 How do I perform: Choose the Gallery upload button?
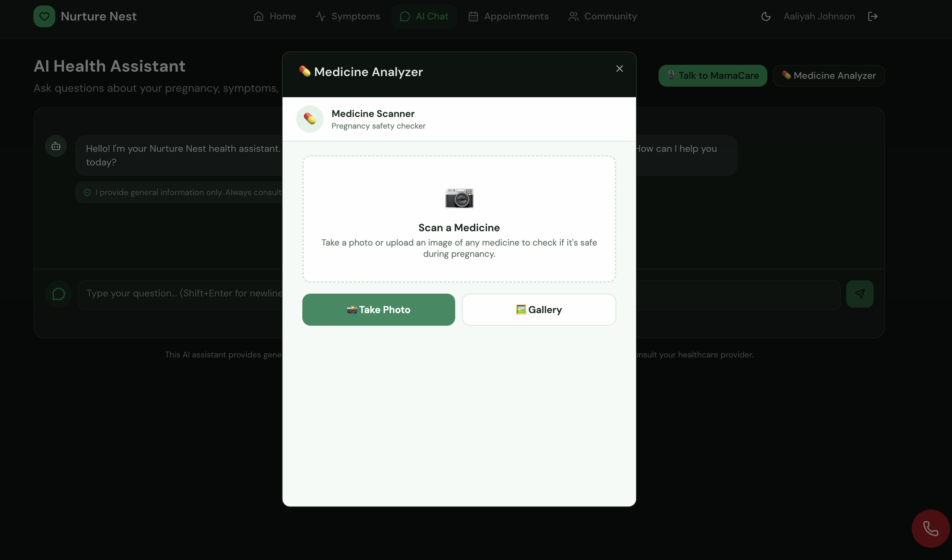[x=539, y=310]
